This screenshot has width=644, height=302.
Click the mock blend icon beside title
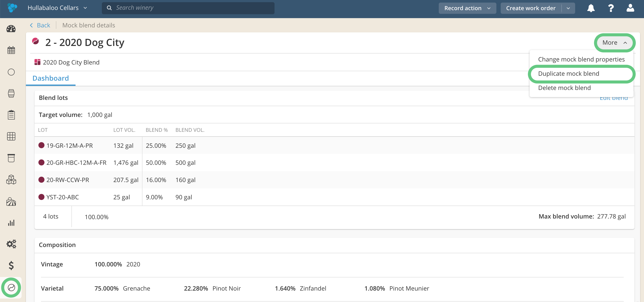pos(35,41)
